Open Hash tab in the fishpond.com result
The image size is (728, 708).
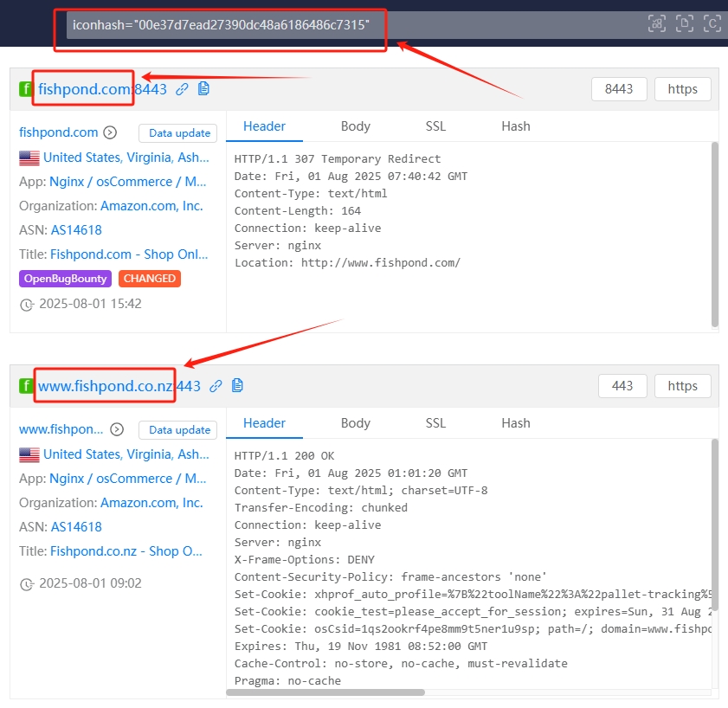pos(515,126)
